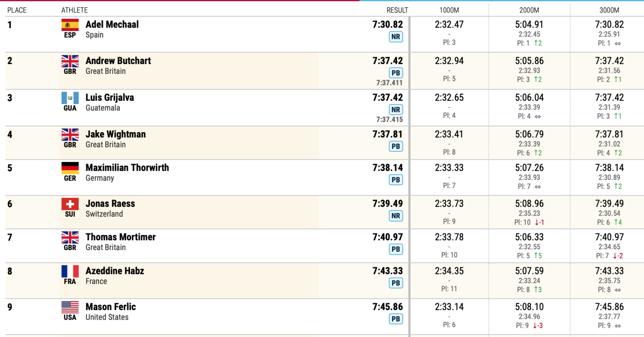
Task: Click the NR badge for Jonas Raess
Action: click(x=396, y=216)
